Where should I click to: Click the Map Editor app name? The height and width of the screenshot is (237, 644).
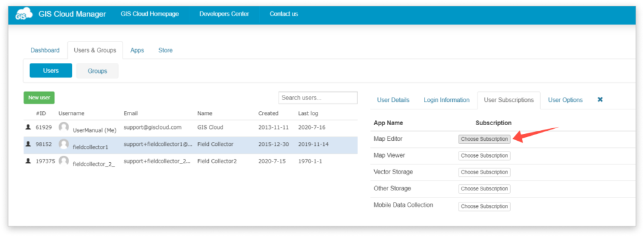tap(388, 139)
